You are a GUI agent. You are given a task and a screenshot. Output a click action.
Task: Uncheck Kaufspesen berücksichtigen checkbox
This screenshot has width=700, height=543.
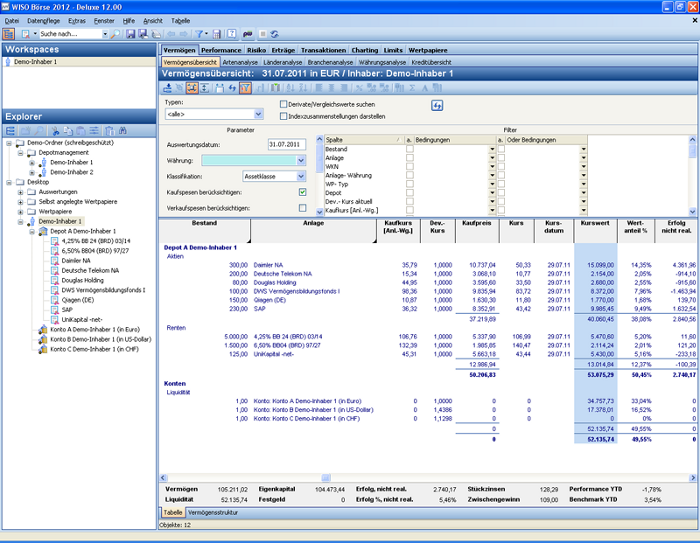[x=302, y=192]
